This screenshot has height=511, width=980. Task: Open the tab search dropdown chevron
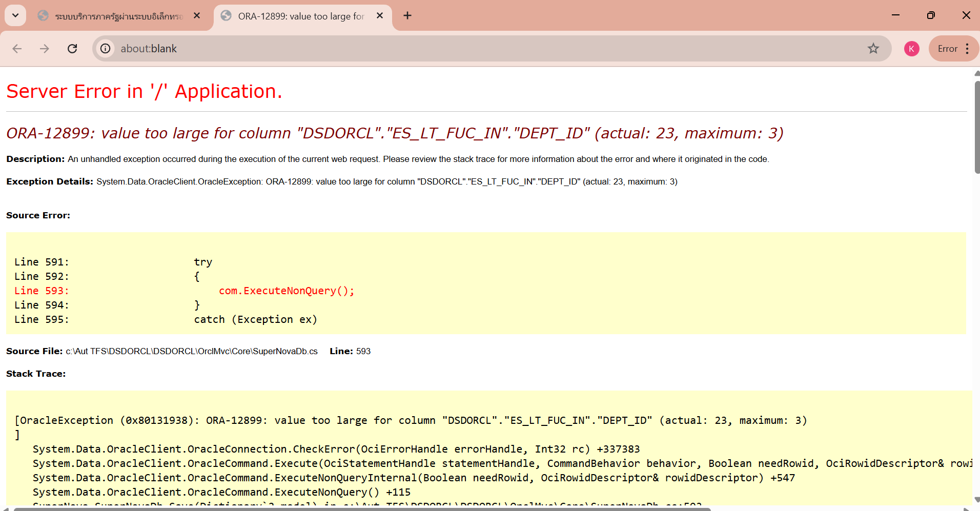(15, 15)
